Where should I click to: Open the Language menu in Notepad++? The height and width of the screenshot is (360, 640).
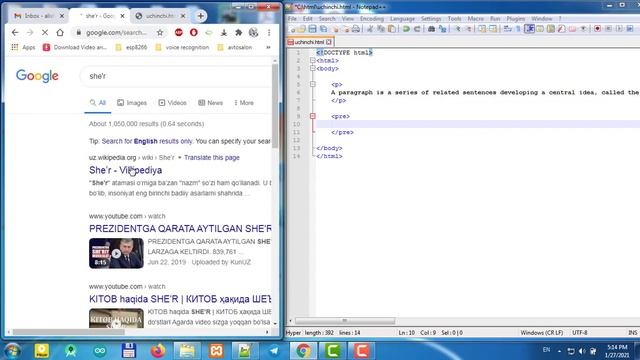(x=402, y=19)
